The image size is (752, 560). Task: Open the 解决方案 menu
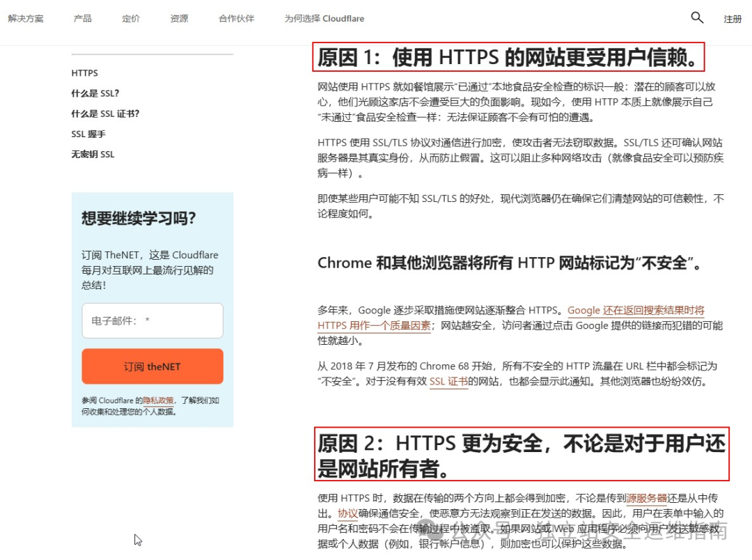coord(26,19)
